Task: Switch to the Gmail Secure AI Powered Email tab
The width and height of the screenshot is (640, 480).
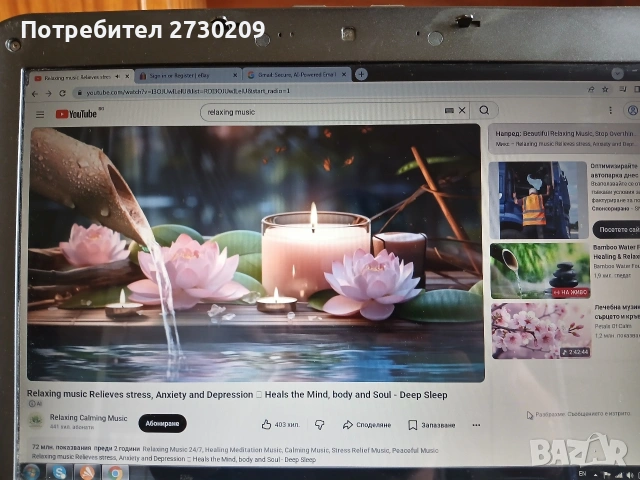Action: [297, 75]
